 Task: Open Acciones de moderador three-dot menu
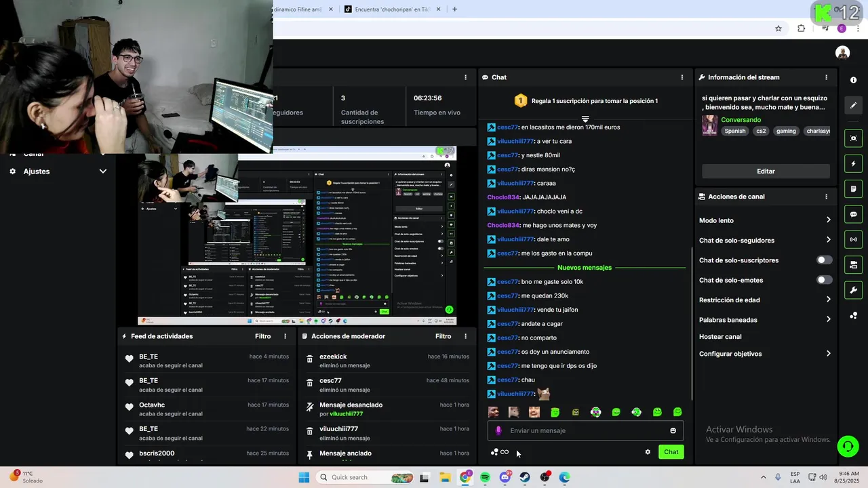pyautogui.click(x=465, y=336)
